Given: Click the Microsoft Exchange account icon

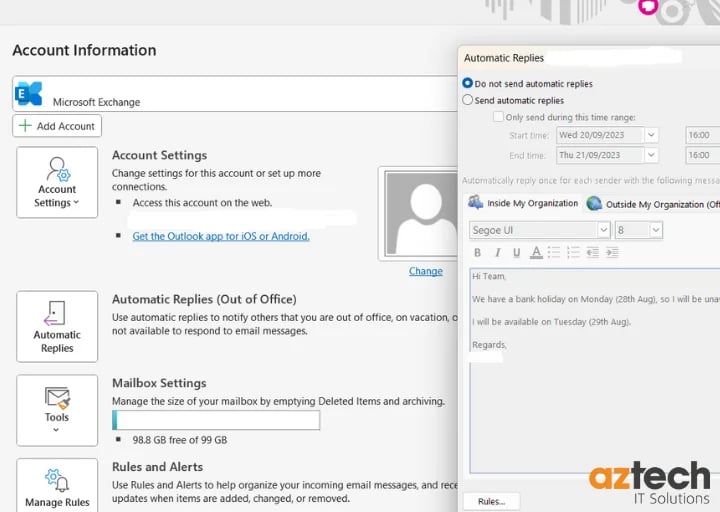Looking at the screenshot, I should click(28, 94).
